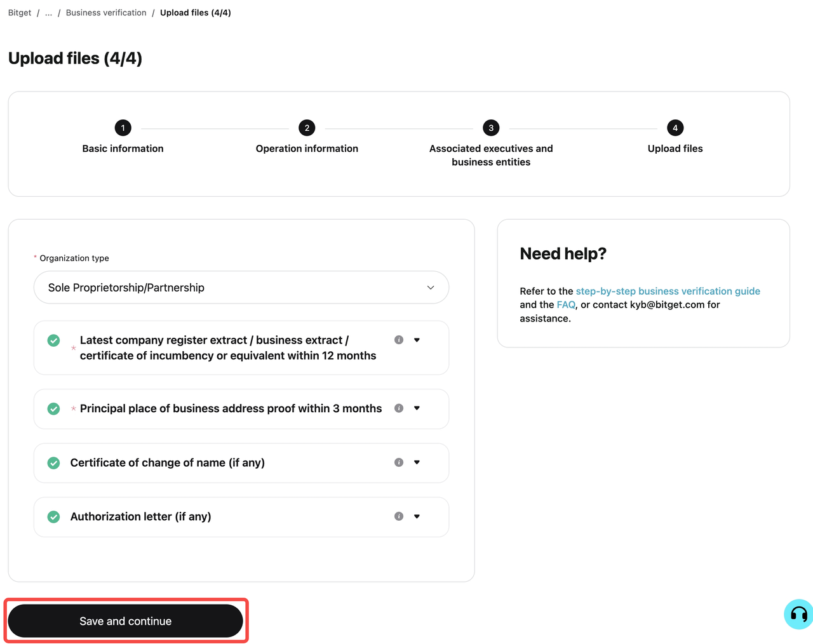Click the info icon next to Certificate of change of name
813x644 pixels.
pos(398,462)
